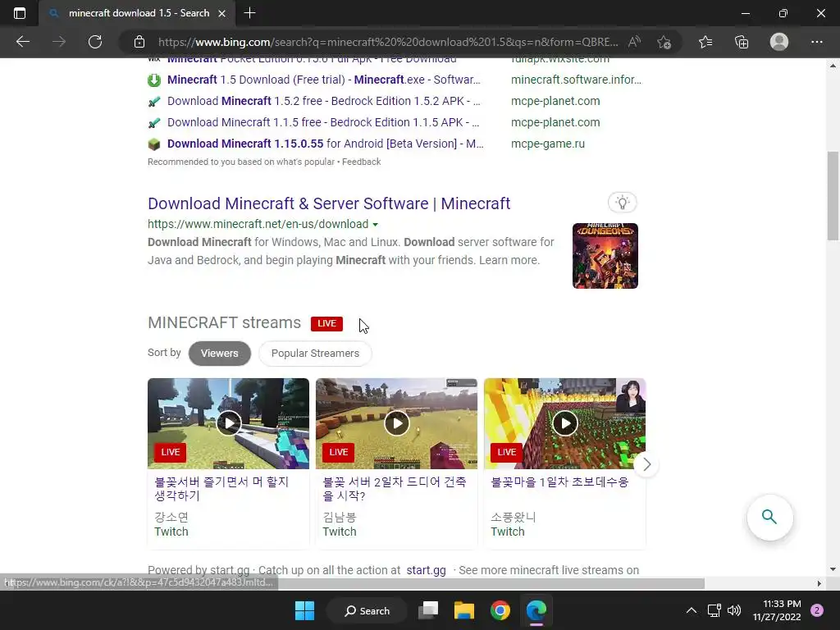Screen dimensions: 840x630
Task: Show next streams with carousel arrow
Action: pyautogui.click(x=646, y=464)
